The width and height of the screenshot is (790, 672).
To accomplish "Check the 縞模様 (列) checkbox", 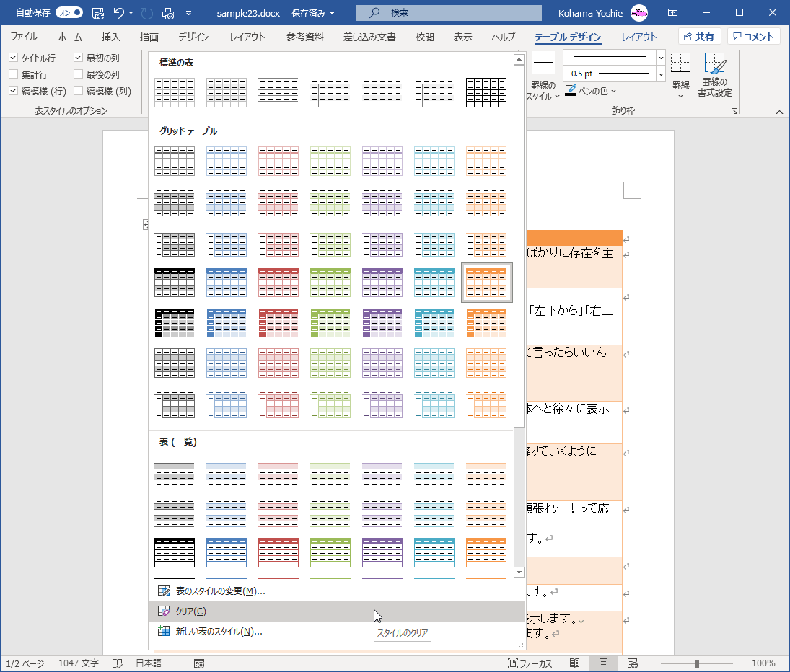I will coord(78,91).
